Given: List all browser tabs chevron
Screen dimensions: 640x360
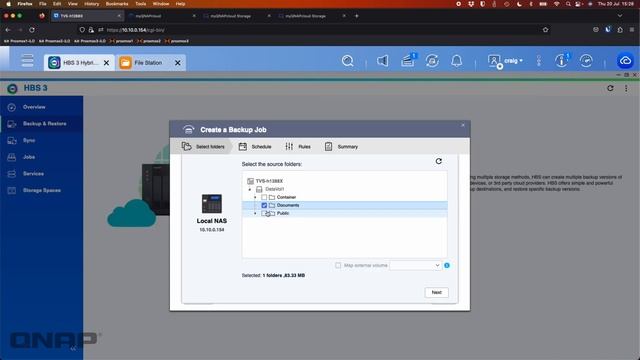Looking at the screenshot, I should [620, 16].
